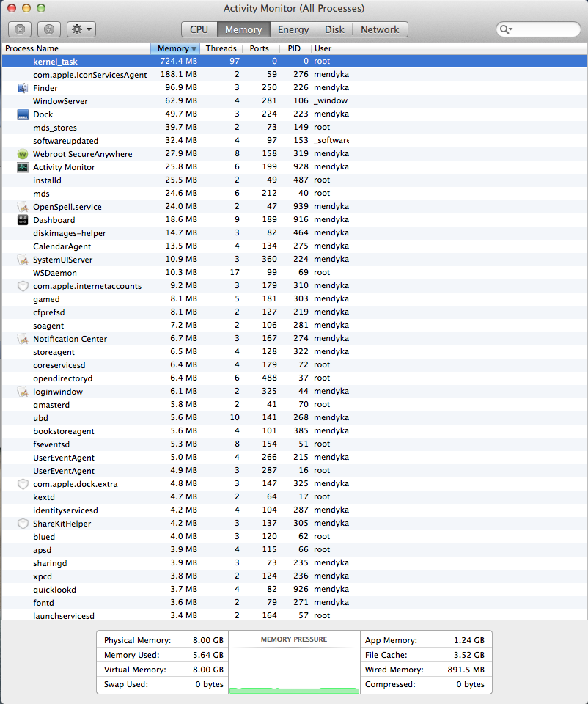Image resolution: width=588 pixels, height=704 pixels.
Task: Click the loginwindow process icon
Action: pyautogui.click(x=23, y=392)
